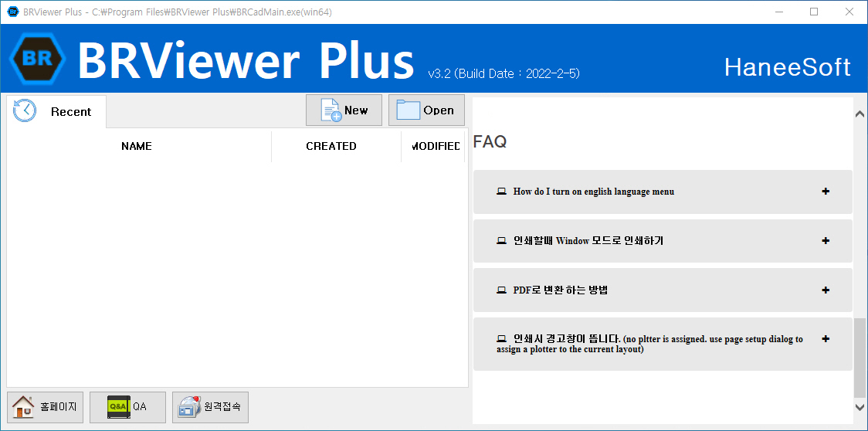Sort by MODIFIED column header
868x431 pixels.
pyautogui.click(x=435, y=146)
